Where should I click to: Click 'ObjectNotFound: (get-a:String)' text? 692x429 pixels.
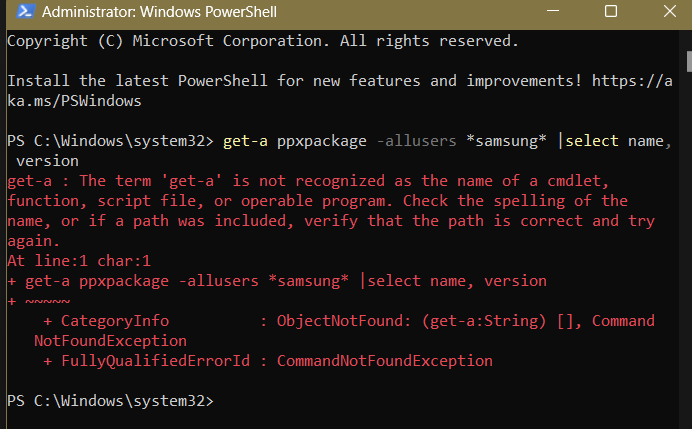(x=411, y=321)
